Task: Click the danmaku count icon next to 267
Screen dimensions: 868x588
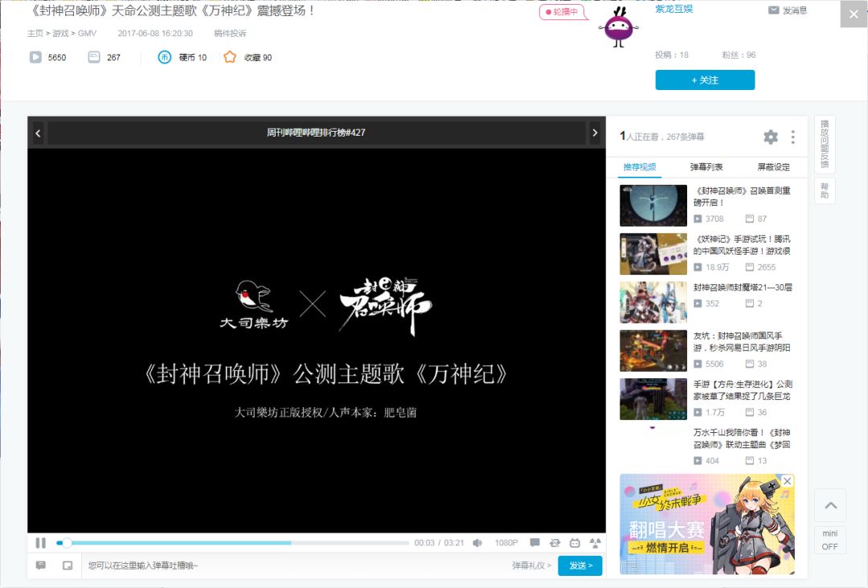Action: (94, 57)
